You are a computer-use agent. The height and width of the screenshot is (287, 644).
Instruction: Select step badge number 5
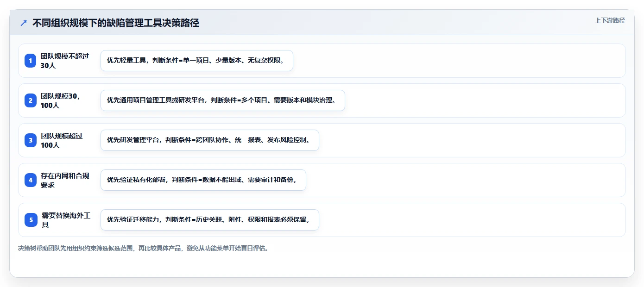click(31, 220)
